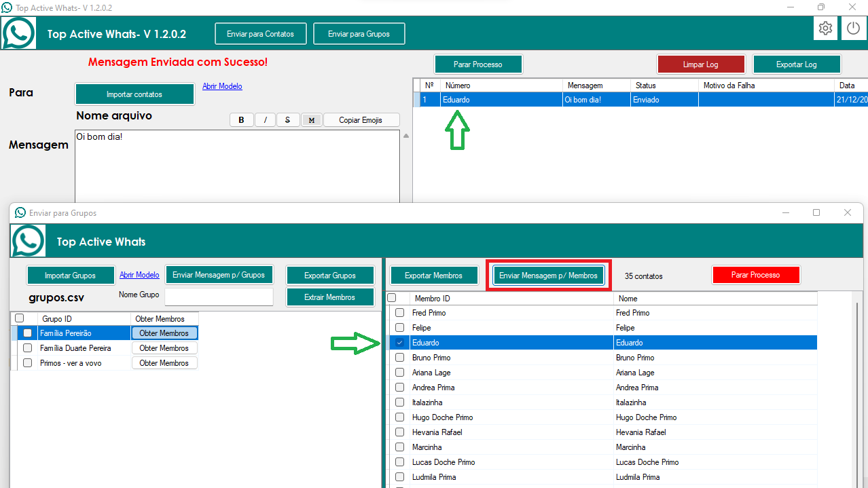
Task: Click Extrair Membros button
Action: 330,297
